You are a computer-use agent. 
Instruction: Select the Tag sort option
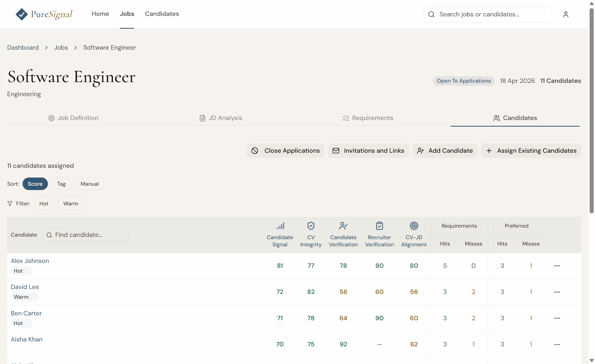click(61, 184)
